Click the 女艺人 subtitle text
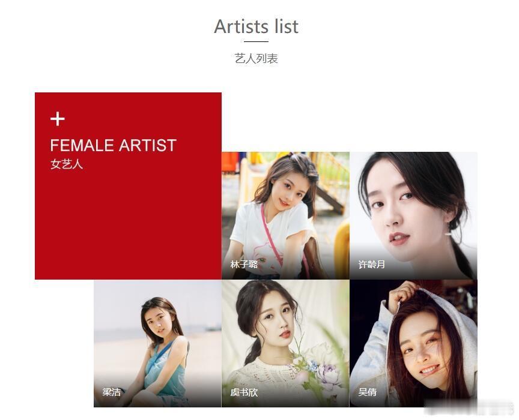Image resolution: width=519 pixels, height=420 pixels. (x=67, y=164)
